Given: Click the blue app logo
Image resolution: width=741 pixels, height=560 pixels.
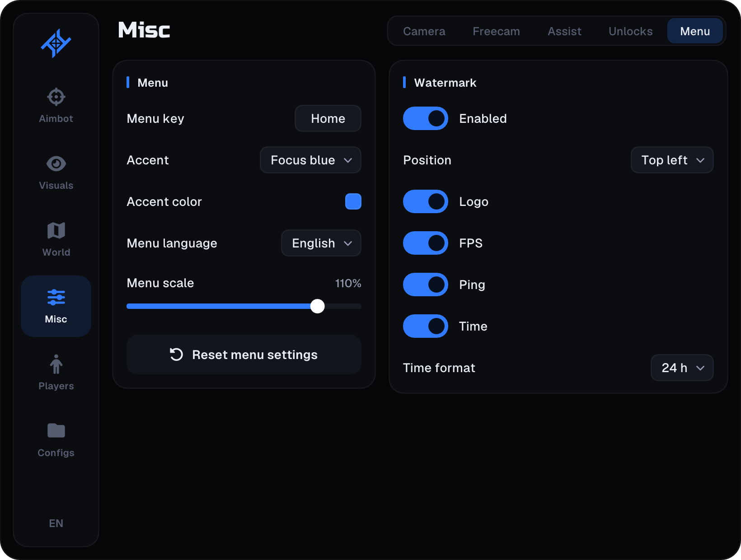Looking at the screenshot, I should [56, 43].
